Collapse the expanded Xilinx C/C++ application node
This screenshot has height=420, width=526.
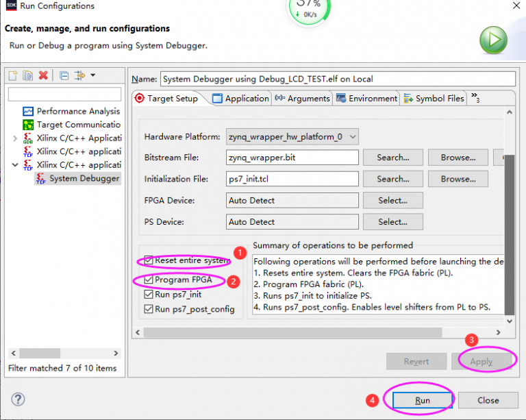tap(16, 165)
